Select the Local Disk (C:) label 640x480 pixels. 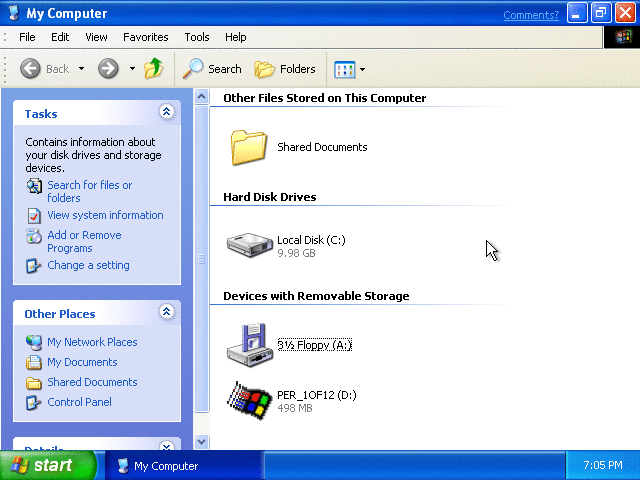tap(311, 240)
